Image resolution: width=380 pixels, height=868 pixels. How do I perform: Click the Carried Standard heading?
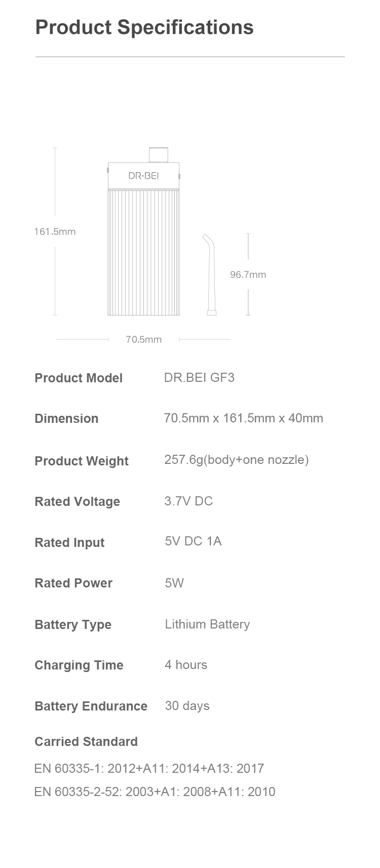tap(86, 742)
